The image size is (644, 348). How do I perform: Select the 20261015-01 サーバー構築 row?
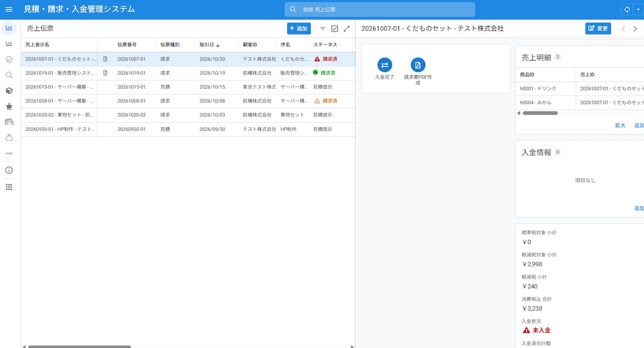click(188, 87)
